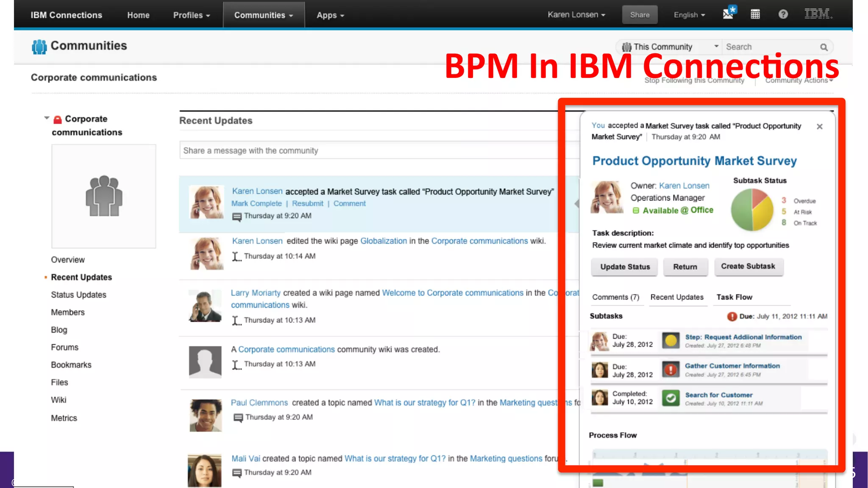
Task: Click in the Share a message with the community field
Action: click(x=379, y=150)
